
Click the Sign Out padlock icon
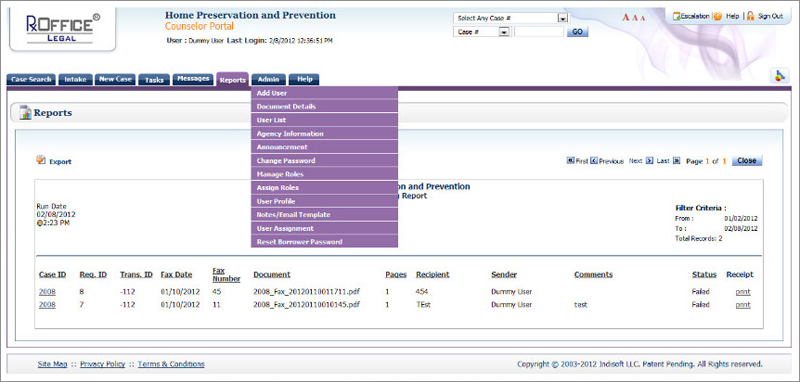pyautogui.click(x=750, y=16)
